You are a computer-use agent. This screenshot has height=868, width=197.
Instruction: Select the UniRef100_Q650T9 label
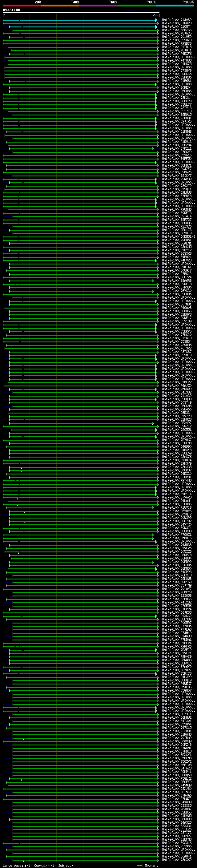click(177, 233)
